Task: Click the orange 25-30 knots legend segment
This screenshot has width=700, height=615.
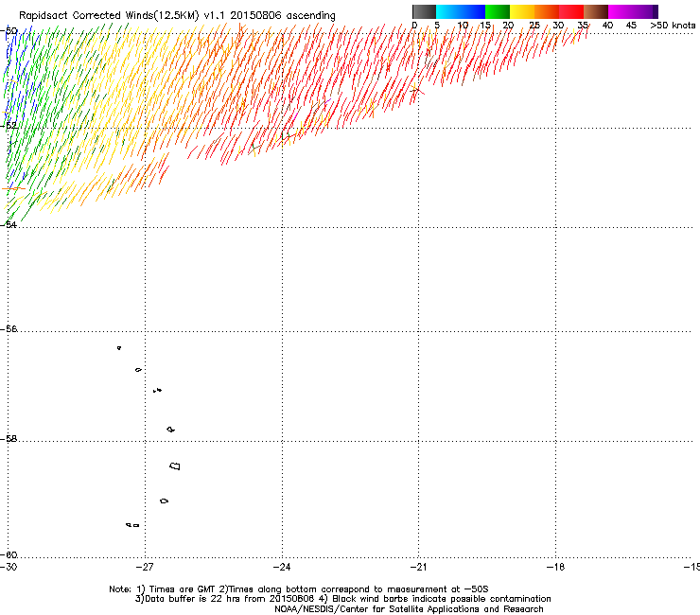Action: pyautogui.click(x=547, y=11)
